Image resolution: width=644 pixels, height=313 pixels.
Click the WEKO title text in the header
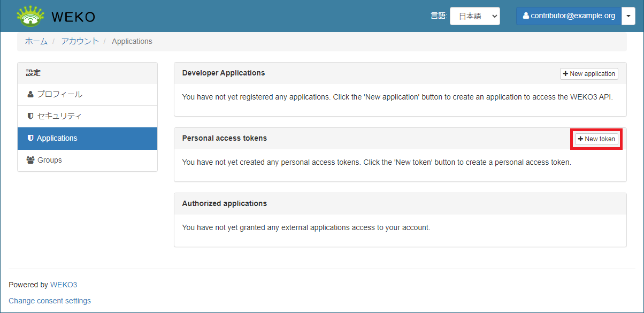pyautogui.click(x=73, y=17)
